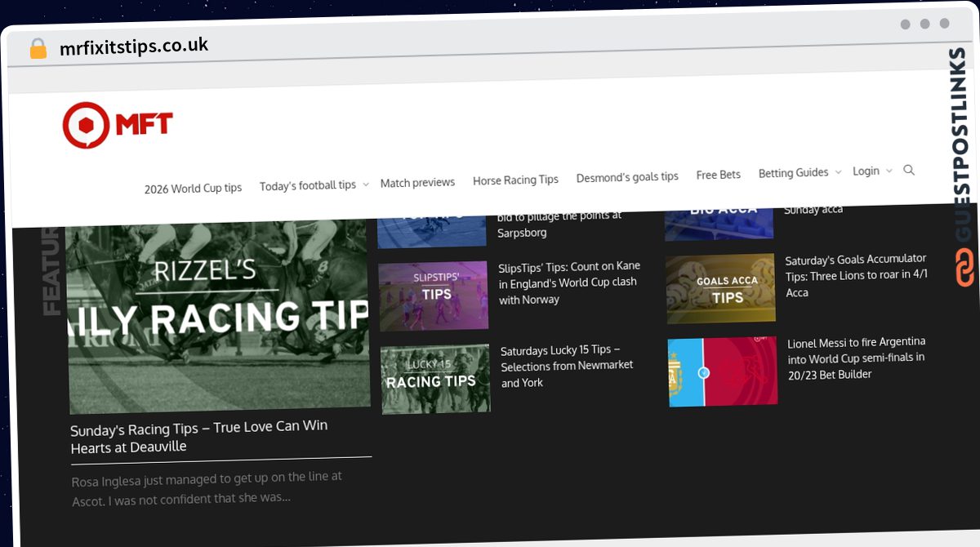Click the padlock icon in address bar
The height and width of the screenshot is (547, 980).
pos(38,49)
